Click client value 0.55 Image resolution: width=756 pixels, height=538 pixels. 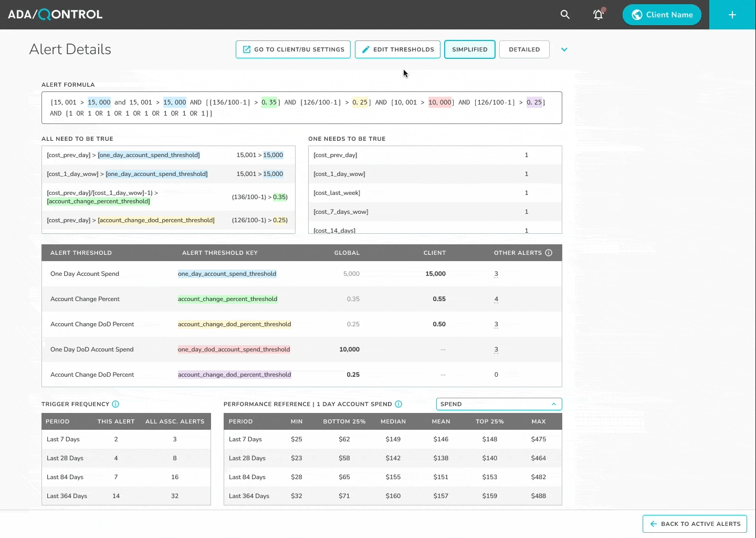pyautogui.click(x=439, y=299)
